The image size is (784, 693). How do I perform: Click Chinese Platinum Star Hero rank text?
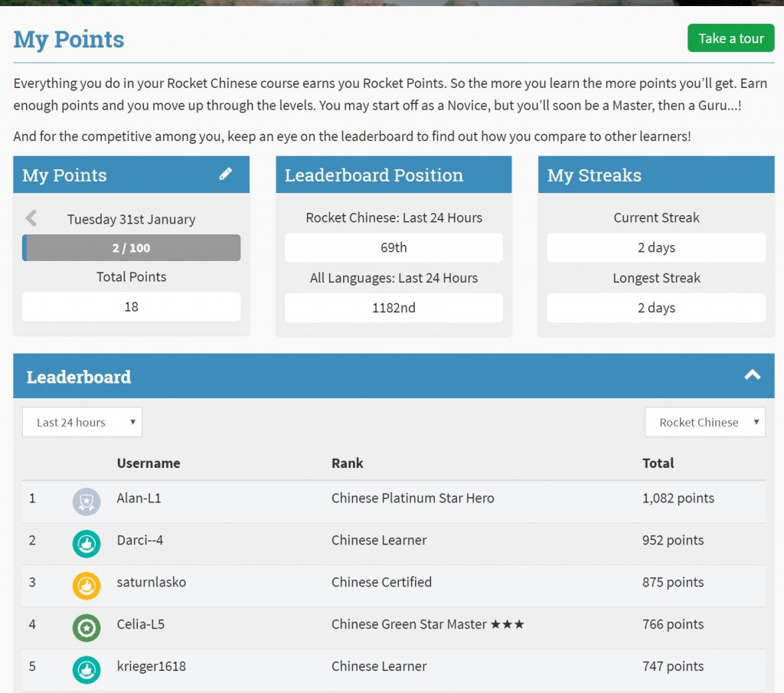413,498
